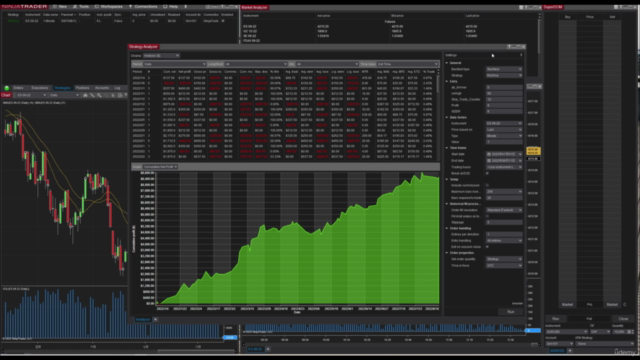Select the drawing tools pencil icon
Image resolution: width=640 pixels, height=360 pixels.
pos(92,95)
